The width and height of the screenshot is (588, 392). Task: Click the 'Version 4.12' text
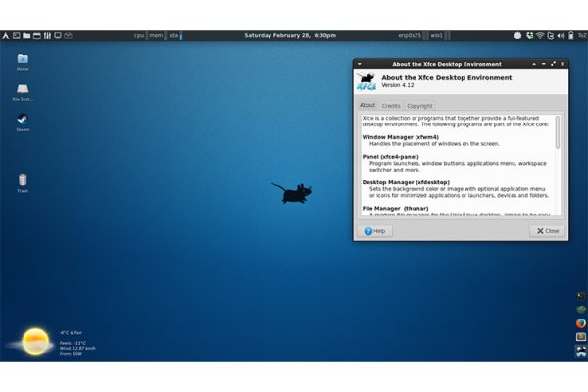pyautogui.click(x=398, y=85)
